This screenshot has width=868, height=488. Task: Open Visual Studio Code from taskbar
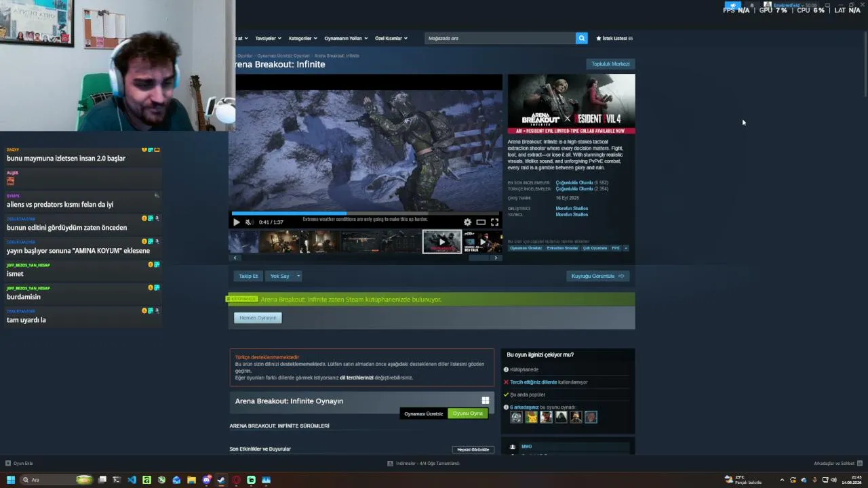pos(132,480)
